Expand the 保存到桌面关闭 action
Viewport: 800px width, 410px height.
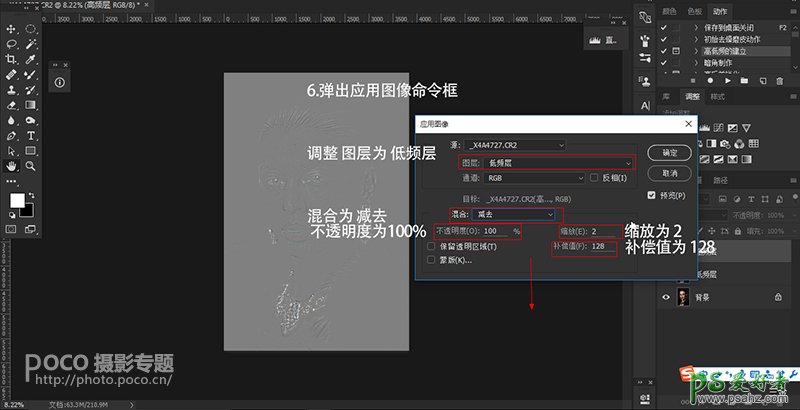pyautogui.click(x=696, y=28)
